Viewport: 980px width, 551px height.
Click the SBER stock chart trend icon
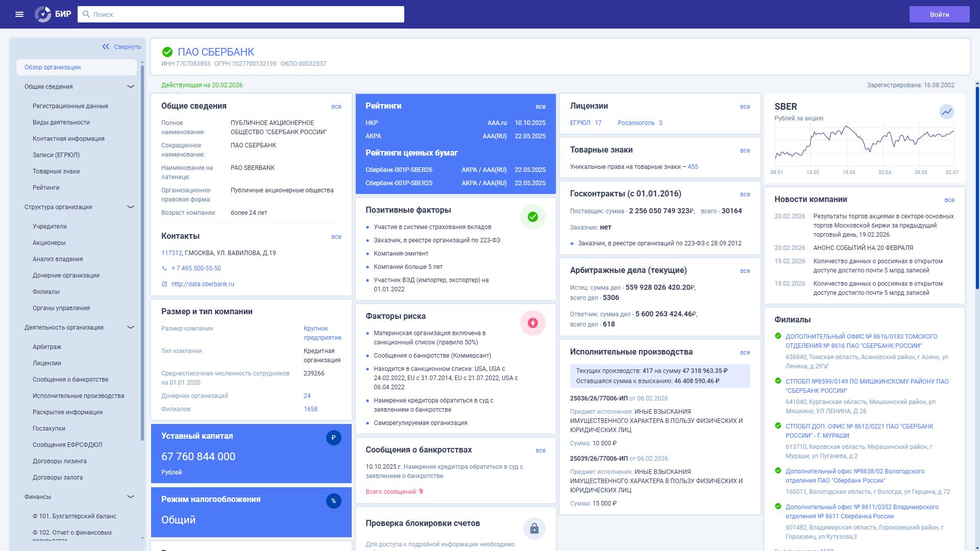click(946, 111)
